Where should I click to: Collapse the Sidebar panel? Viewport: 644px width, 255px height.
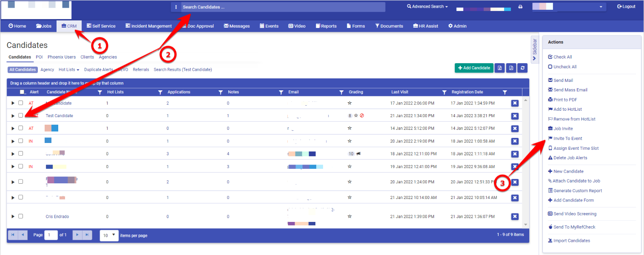coord(535,50)
